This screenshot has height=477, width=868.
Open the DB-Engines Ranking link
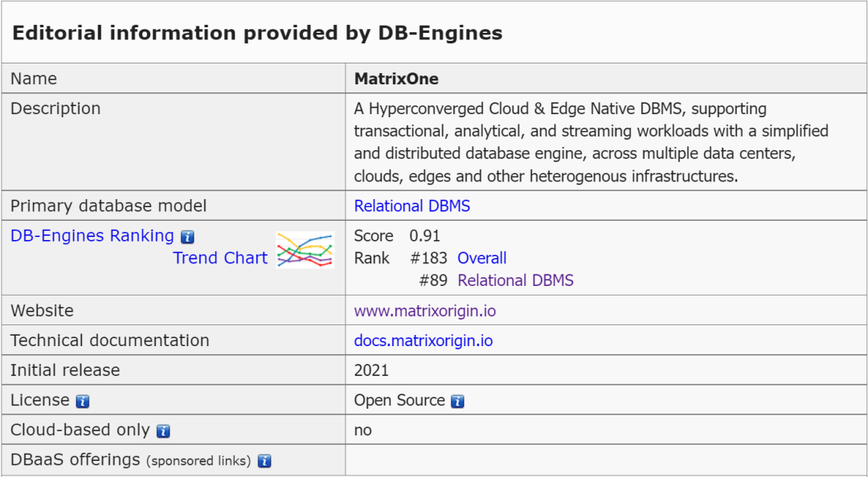click(92, 236)
